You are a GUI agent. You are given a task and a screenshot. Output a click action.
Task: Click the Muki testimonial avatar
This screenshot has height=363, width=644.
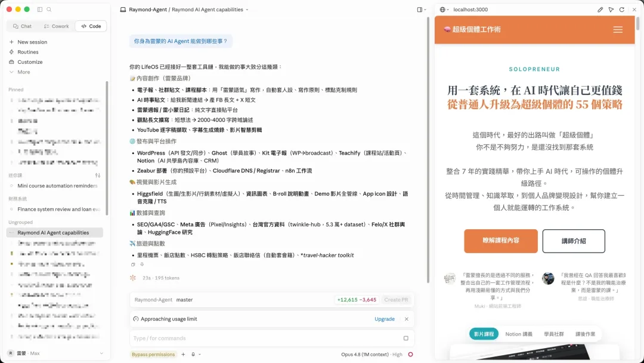point(450,278)
